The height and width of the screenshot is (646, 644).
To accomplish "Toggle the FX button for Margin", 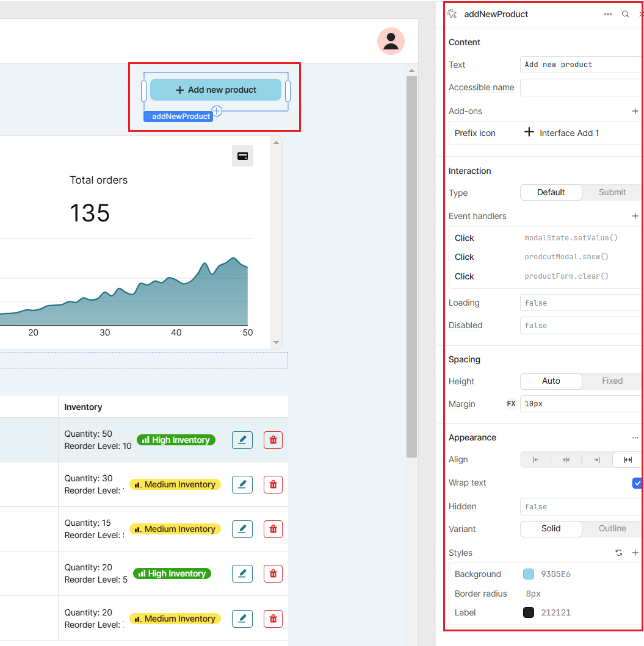I will click(512, 404).
